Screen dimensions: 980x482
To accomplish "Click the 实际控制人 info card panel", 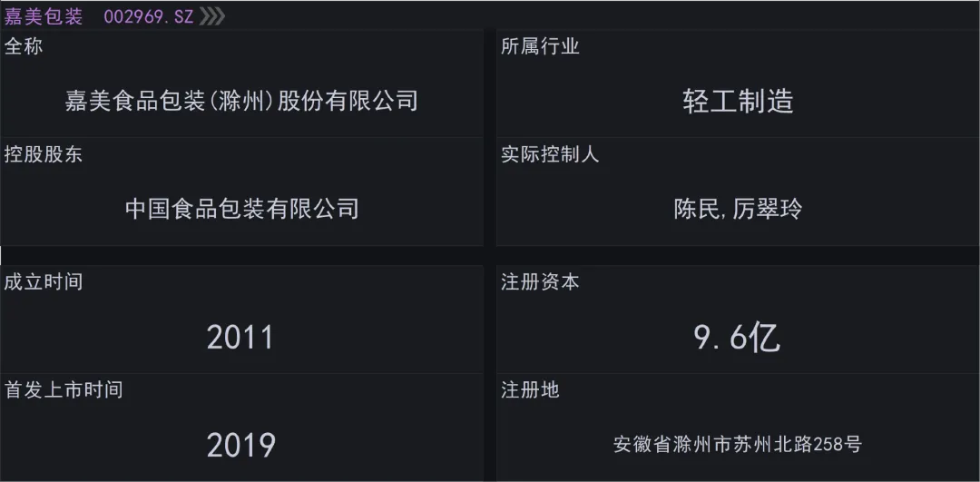I will click(738, 192).
